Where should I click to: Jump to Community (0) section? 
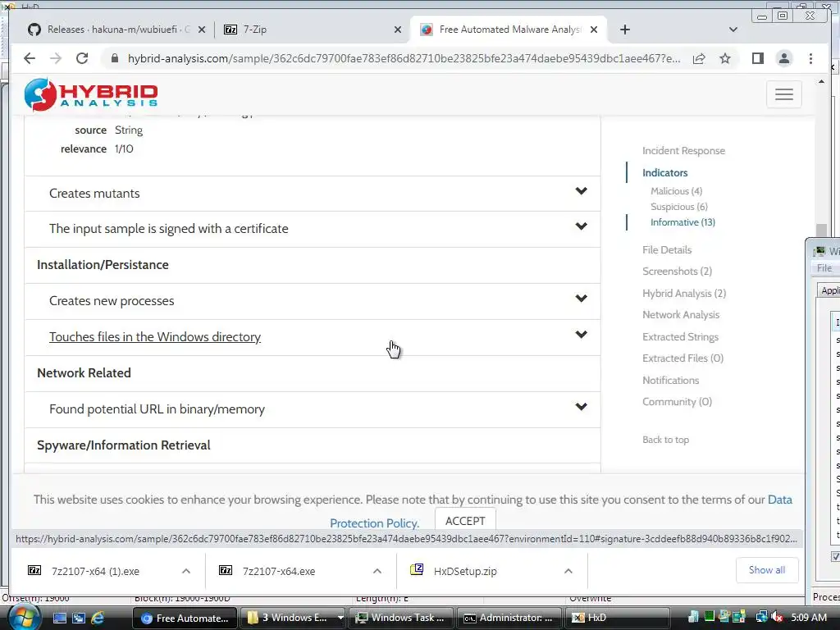[677, 401]
